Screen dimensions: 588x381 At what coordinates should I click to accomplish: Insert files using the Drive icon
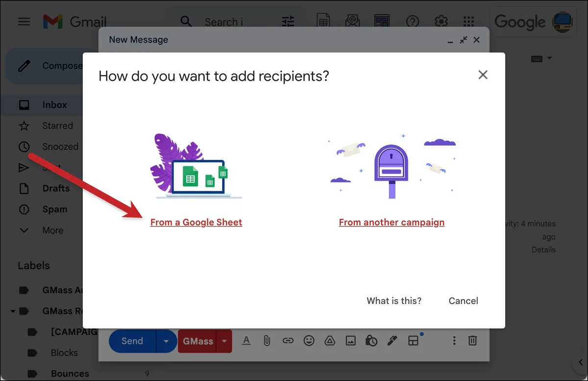point(329,340)
